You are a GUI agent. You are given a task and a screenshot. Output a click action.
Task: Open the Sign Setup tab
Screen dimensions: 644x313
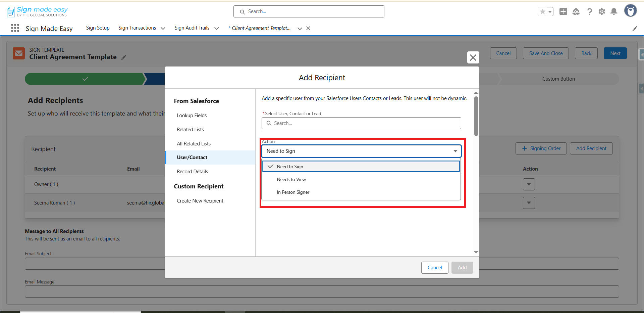pyautogui.click(x=98, y=28)
